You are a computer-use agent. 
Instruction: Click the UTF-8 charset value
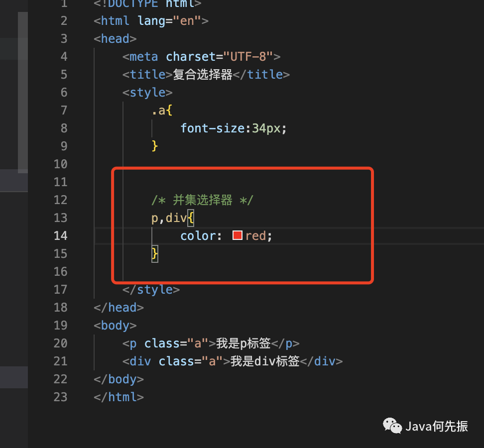[248, 56]
